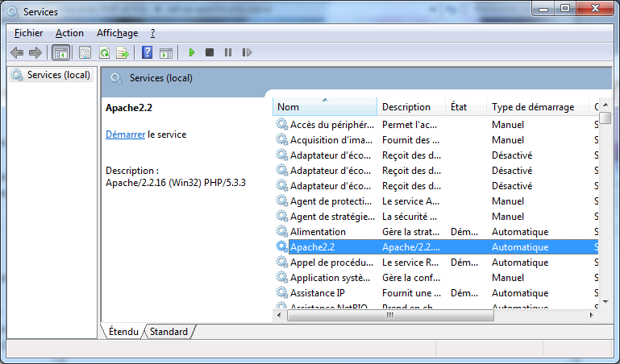The image size is (620, 364).
Task: Open the Properties toolbar icon
Action: tap(85, 52)
